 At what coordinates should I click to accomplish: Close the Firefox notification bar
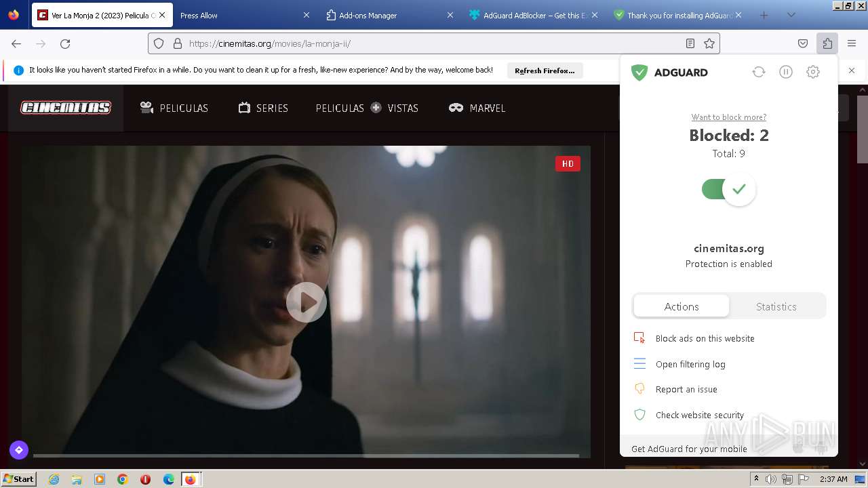(x=852, y=70)
